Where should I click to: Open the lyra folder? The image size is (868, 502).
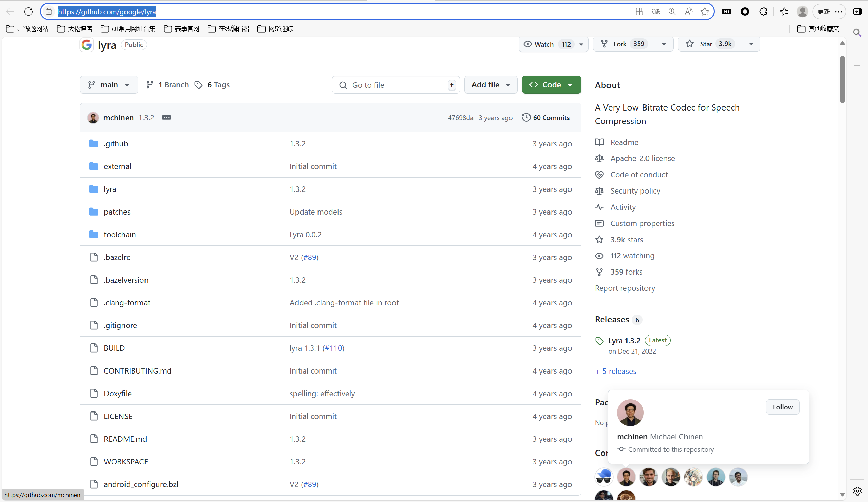click(110, 189)
